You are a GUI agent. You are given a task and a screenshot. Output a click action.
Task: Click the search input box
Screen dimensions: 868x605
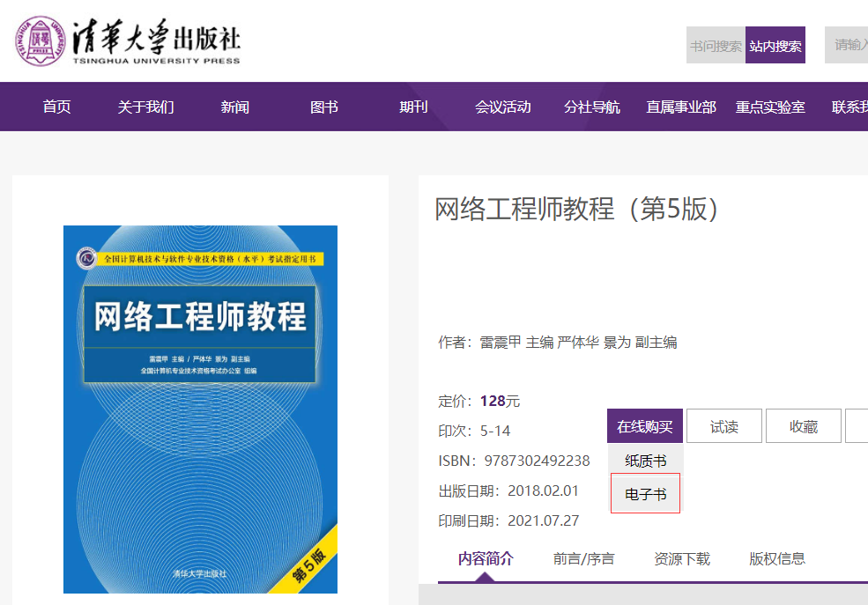click(848, 45)
